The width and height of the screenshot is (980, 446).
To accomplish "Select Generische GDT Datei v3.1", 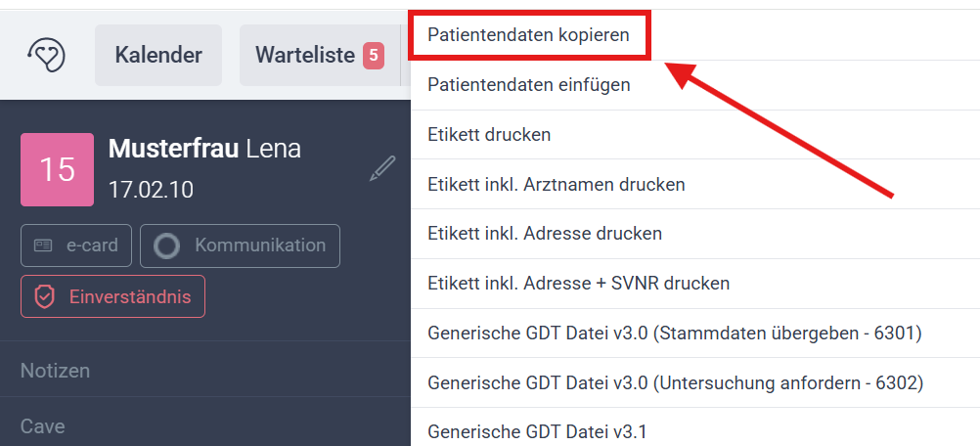I will tap(537, 431).
